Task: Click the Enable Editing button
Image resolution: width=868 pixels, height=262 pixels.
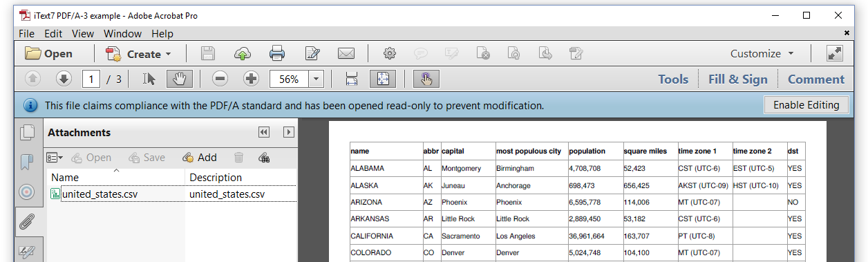Action: pyautogui.click(x=806, y=105)
